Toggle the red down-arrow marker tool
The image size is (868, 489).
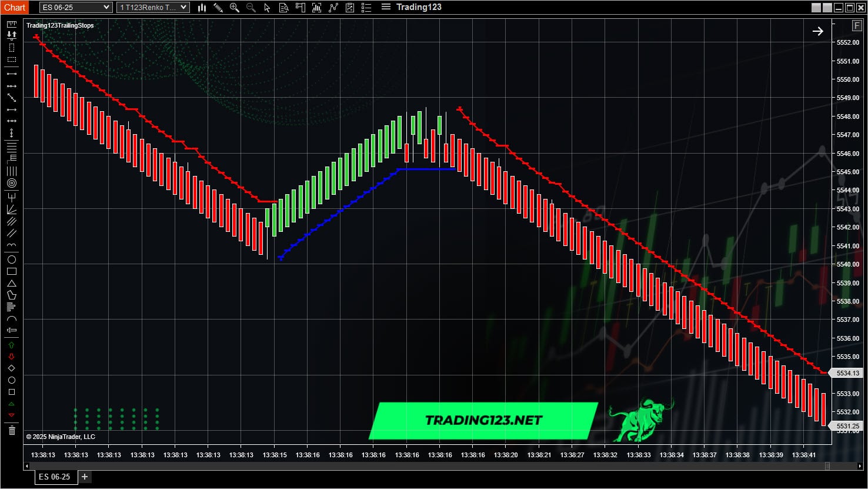11,356
